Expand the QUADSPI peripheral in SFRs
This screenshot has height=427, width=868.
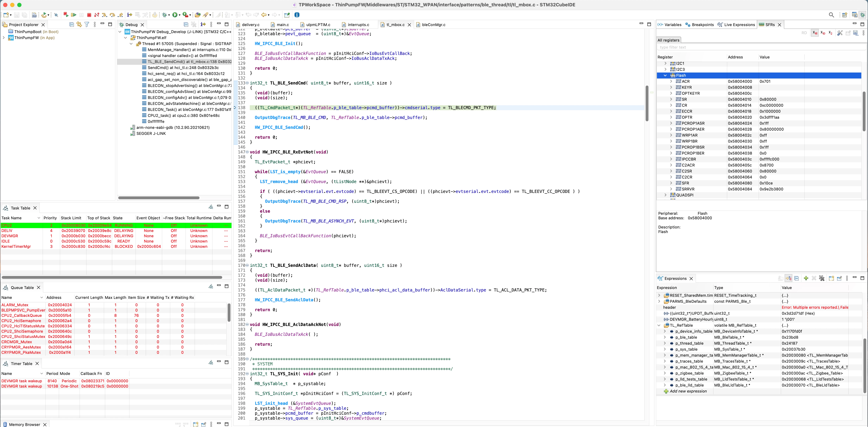tap(665, 195)
